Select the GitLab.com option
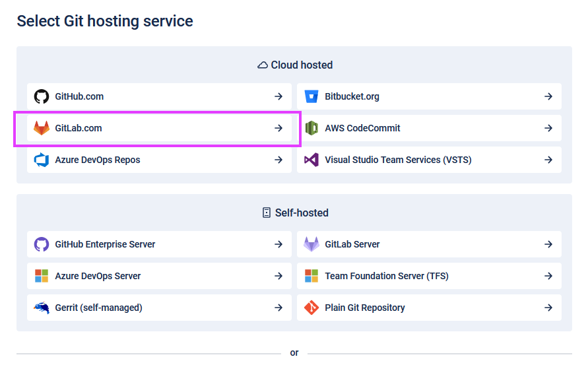The height and width of the screenshot is (365, 588). click(159, 128)
